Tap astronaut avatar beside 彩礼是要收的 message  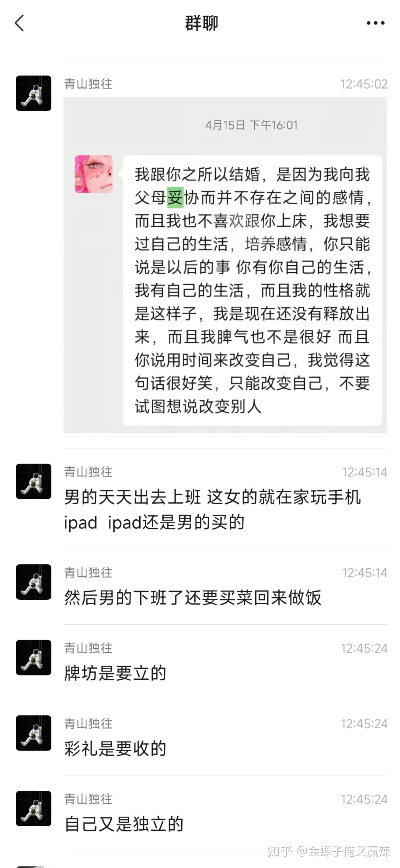(x=33, y=733)
